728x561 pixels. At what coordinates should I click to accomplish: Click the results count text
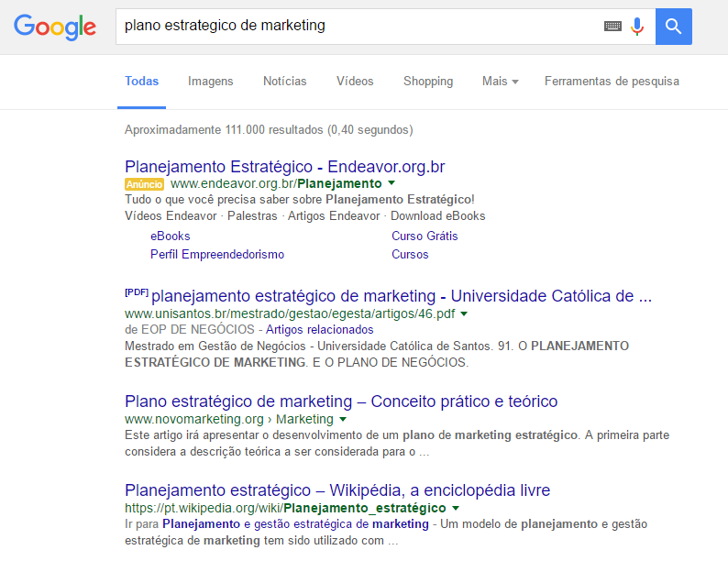(269, 129)
